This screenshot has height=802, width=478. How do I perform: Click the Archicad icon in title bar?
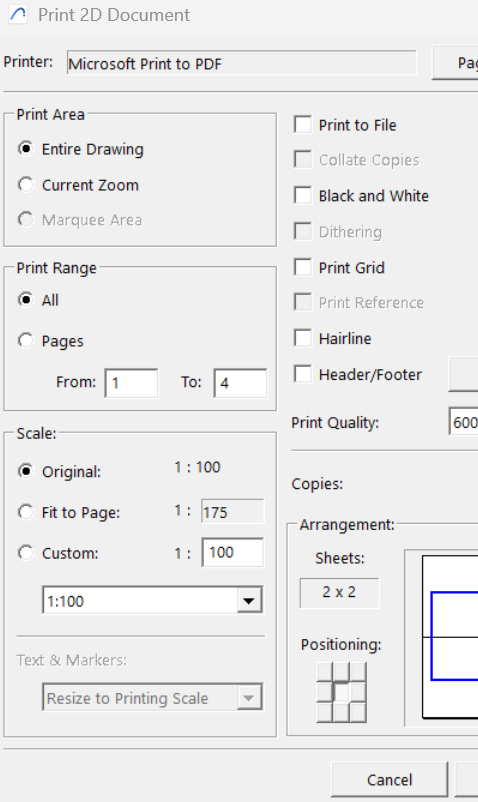18,14
